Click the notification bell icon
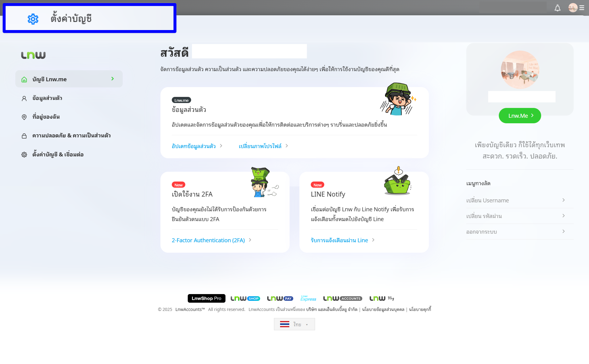The height and width of the screenshot is (364, 589). 557,8
